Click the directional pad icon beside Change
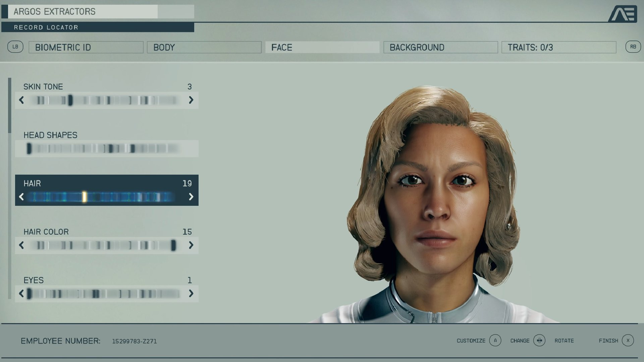Image resolution: width=644 pixels, height=362 pixels. (x=539, y=341)
